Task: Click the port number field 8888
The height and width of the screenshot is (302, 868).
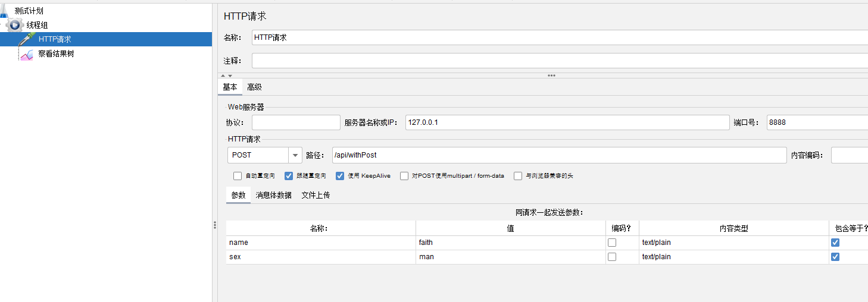Action: click(817, 122)
